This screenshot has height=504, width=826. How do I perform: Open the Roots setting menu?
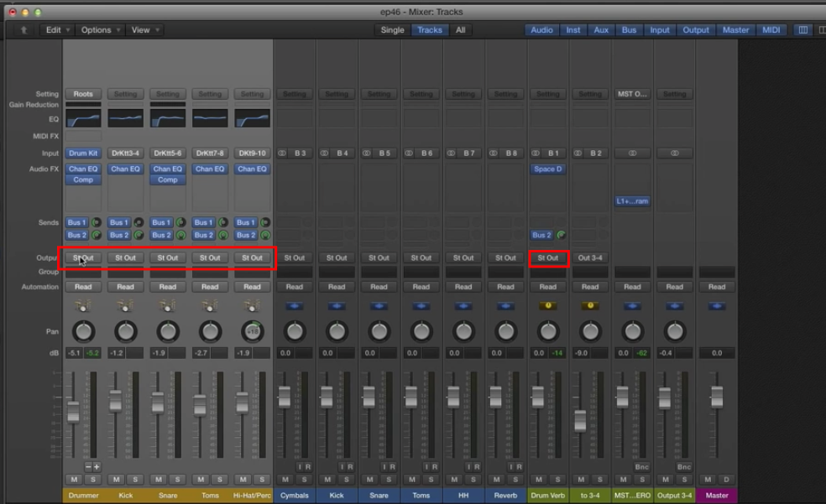(x=83, y=94)
